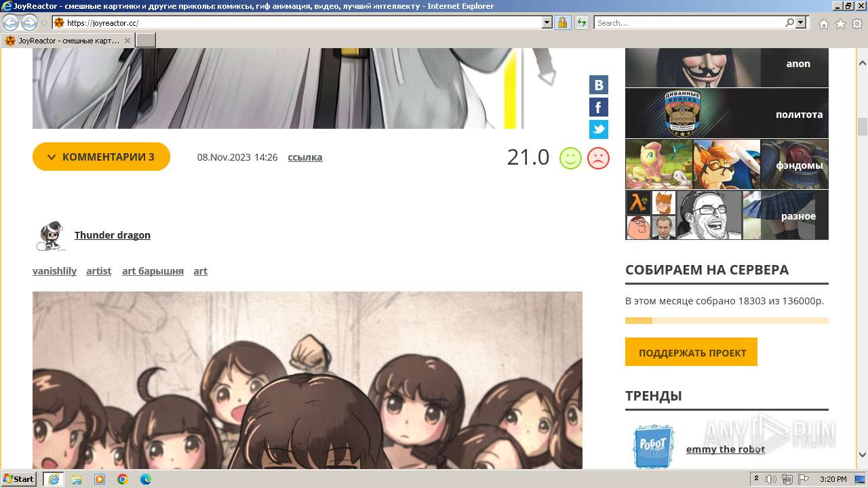
Task: Click the search magnifier icon
Action: click(789, 23)
